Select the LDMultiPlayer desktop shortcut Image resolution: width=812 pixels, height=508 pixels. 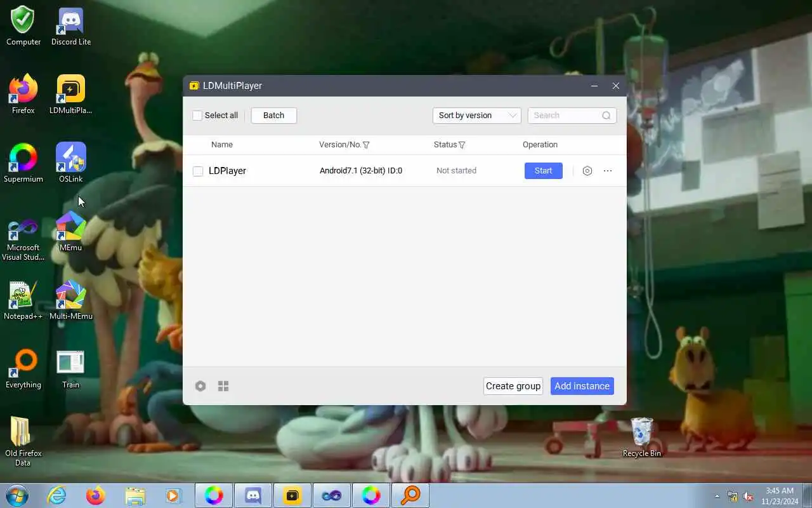[x=71, y=95]
